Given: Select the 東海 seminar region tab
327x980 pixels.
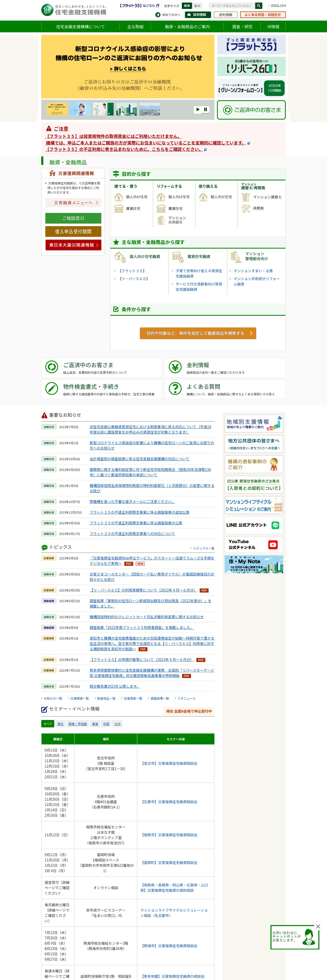Looking at the screenshot, I should click(95, 724).
